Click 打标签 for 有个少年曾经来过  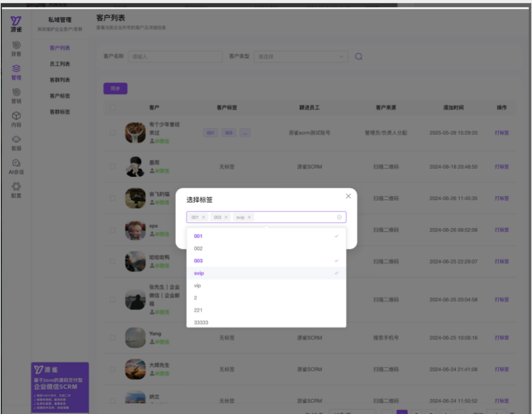(501, 133)
